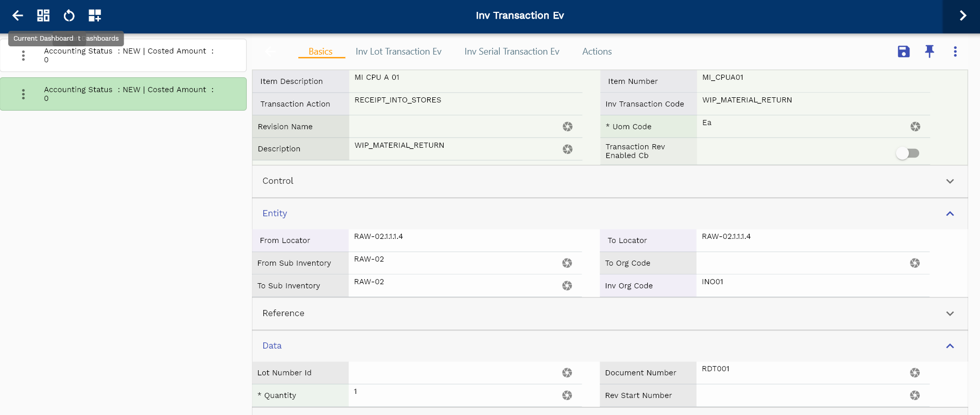
Task: Click the forward chevron at top right
Action: pyautogui.click(x=962, y=15)
